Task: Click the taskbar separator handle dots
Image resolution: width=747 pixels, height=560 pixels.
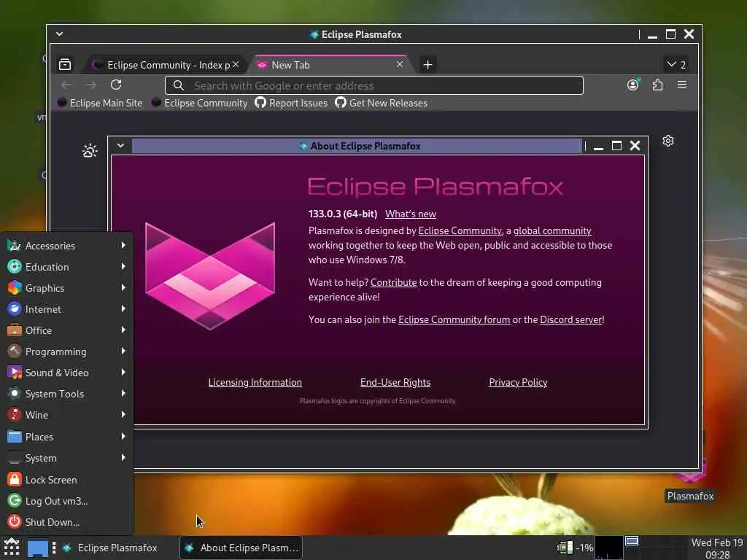Action: point(54,548)
